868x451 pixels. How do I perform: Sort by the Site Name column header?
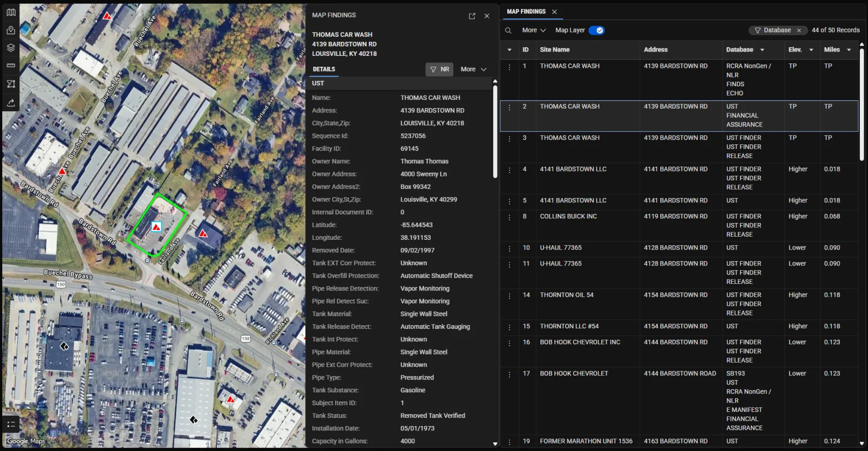pyautogui.click(x=554, y=49)
